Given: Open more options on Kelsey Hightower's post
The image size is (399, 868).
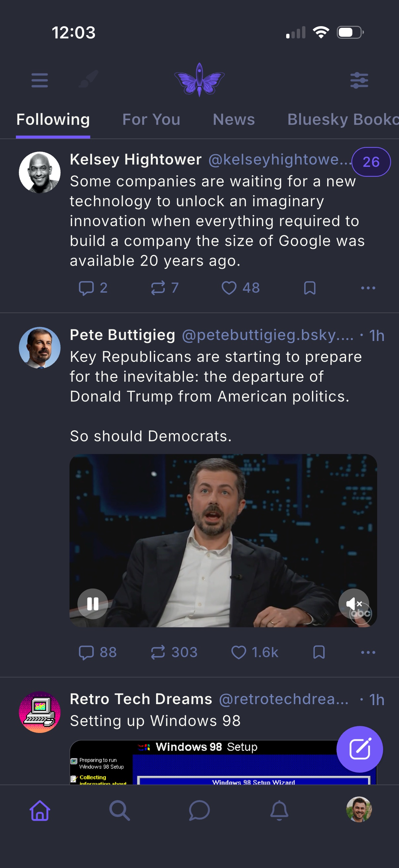Looking at the screenshot, I should 368,288.
